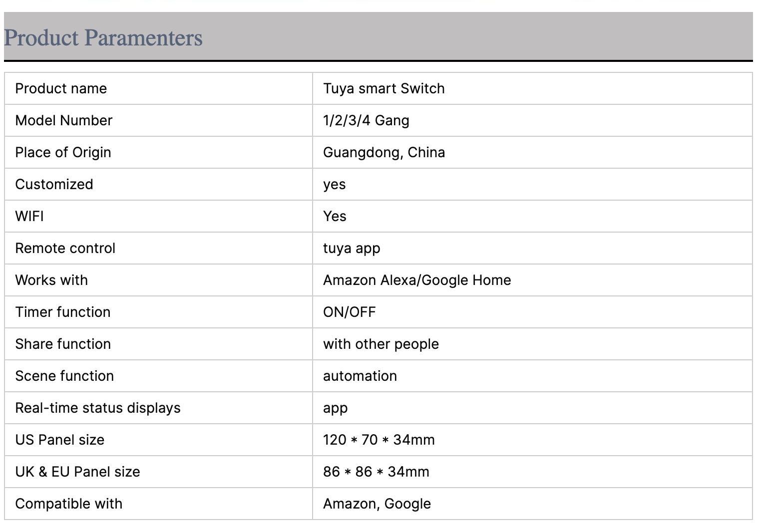Select the Model Number label
The image size is (760, 532).
click(x=64, y=121)
